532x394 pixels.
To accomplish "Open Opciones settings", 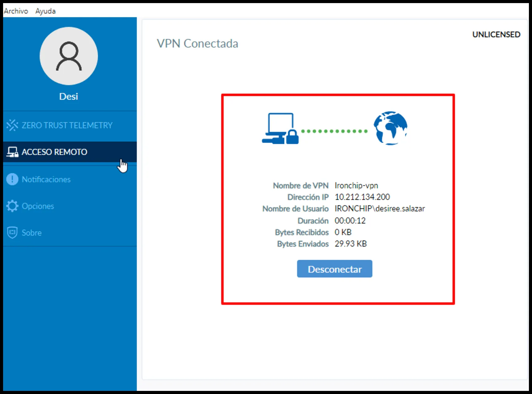I will (x=70, y=206).
